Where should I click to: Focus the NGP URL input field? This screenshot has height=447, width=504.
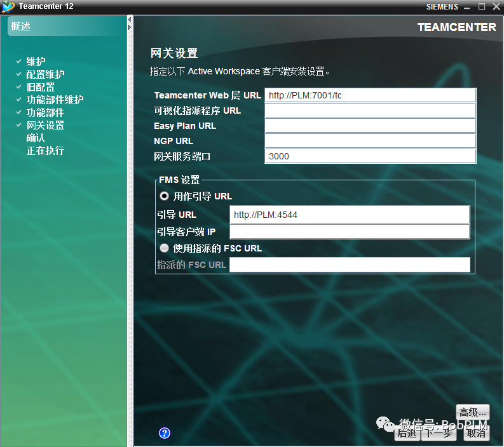(370, 141)
